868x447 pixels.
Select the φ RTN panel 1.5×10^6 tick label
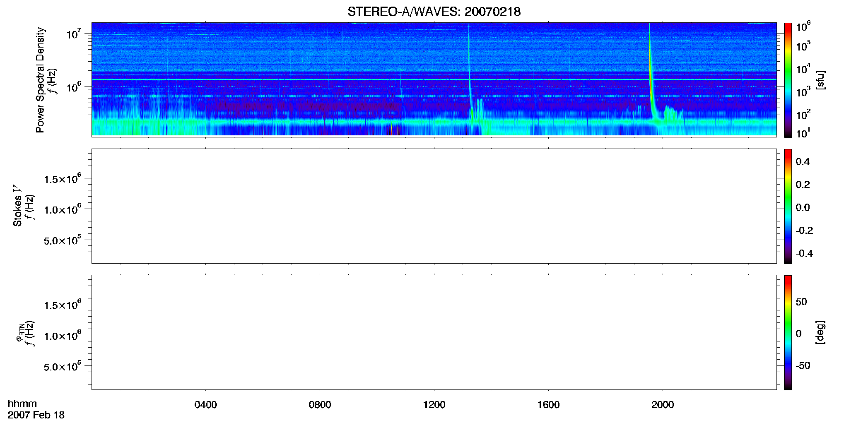[x=63, y=305]
